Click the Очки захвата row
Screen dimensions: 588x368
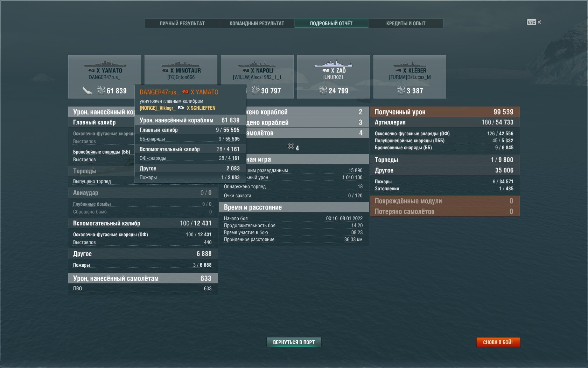click(x=294, y=196)
